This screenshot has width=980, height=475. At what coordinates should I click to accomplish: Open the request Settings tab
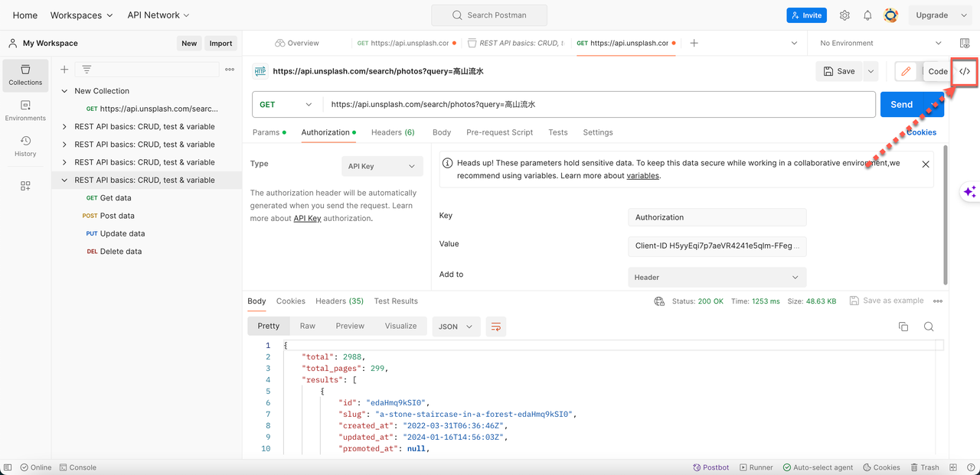598,132
